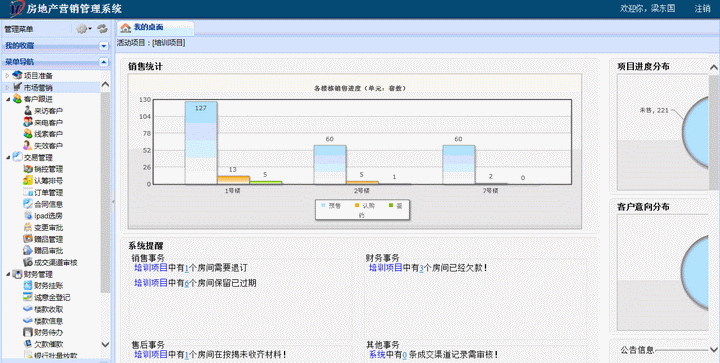Viewport: 720px width, 363px height.
Task: Open 销控管理 under 交易管理
Action: click(48, 169)
